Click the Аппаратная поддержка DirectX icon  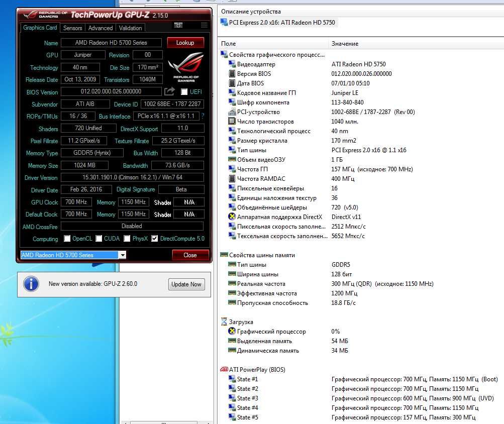point(232,217)
